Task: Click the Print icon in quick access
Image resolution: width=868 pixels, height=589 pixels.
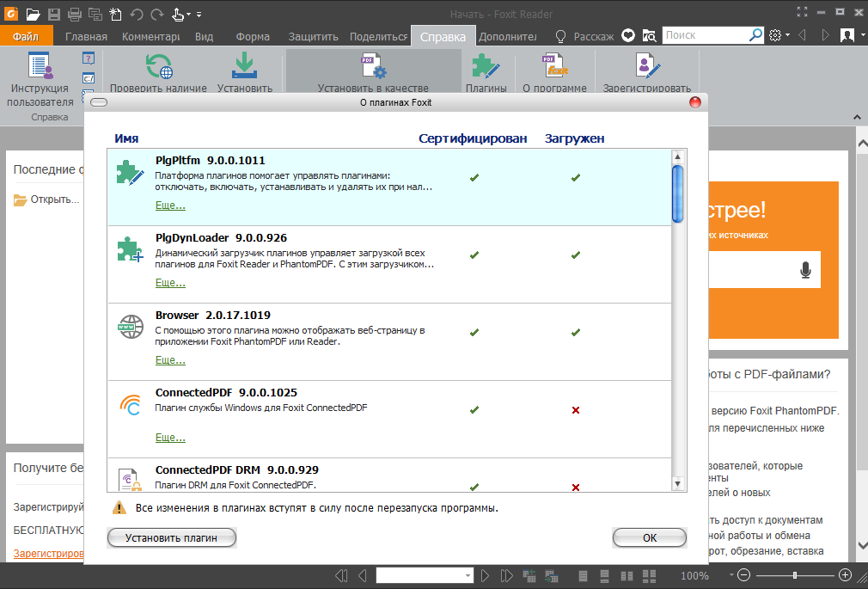Action: coord(74,14)
